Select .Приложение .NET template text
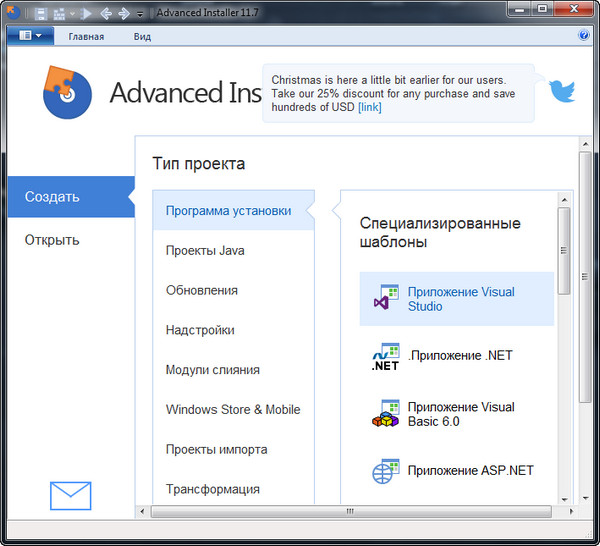 460,355
